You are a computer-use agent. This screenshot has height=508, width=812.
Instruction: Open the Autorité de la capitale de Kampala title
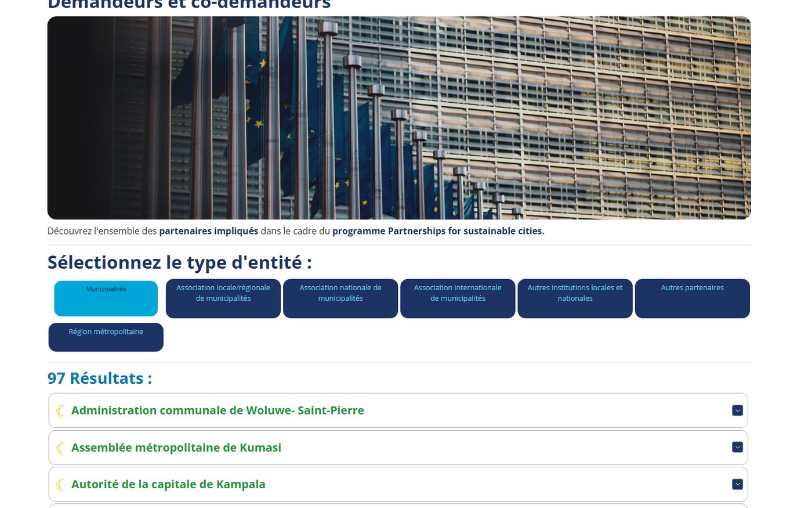pos(168,484)
